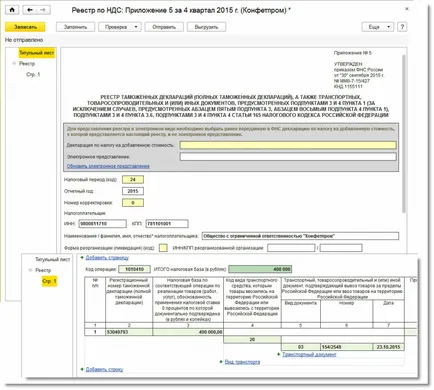Click document type cell 03
Image resolution: width=434 pixels, height=390 pixels.
301,347
